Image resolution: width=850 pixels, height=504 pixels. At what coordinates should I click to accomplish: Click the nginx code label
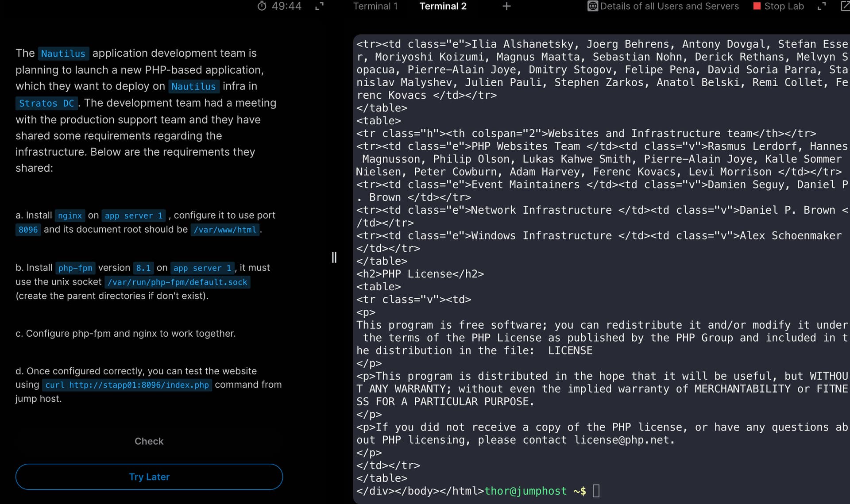coord(70,215)
